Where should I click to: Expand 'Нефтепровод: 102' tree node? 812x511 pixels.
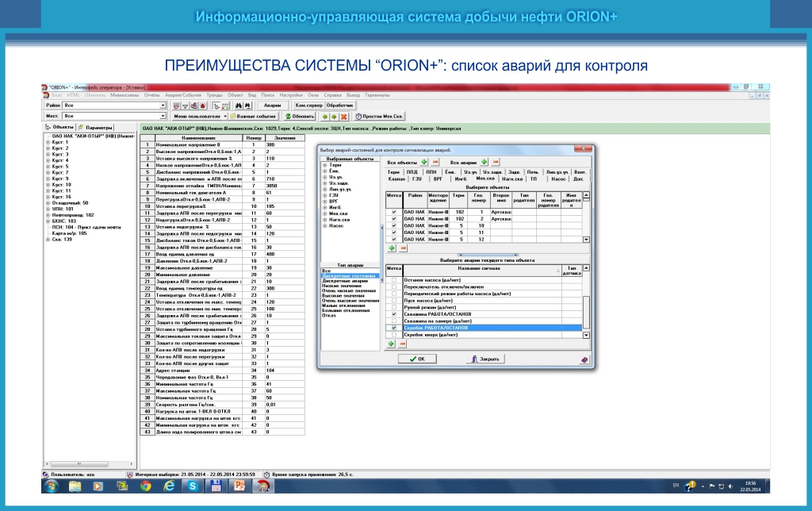pos(48,215)
